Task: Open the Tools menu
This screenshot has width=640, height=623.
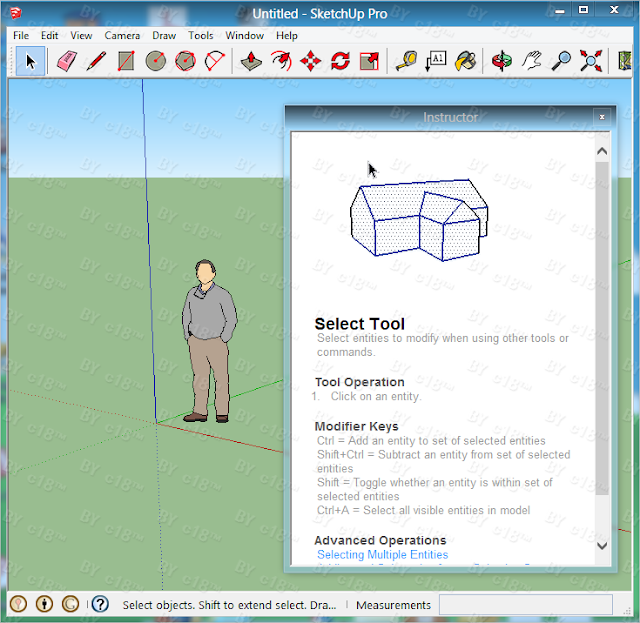Action: 200,36
